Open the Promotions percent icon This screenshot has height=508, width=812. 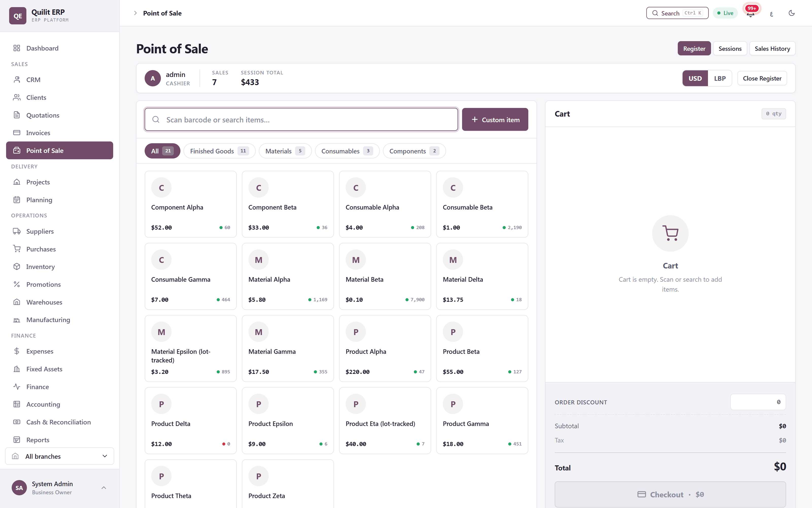17,284
